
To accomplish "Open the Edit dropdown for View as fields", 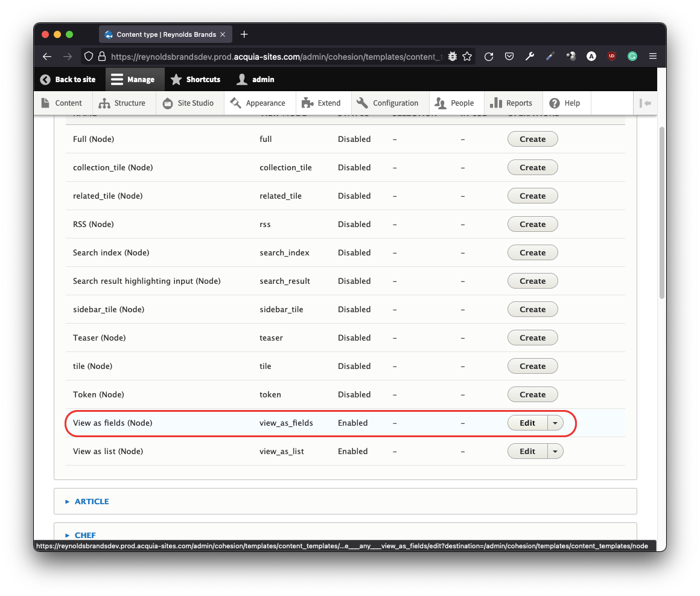I will click(x=555, y=423).
